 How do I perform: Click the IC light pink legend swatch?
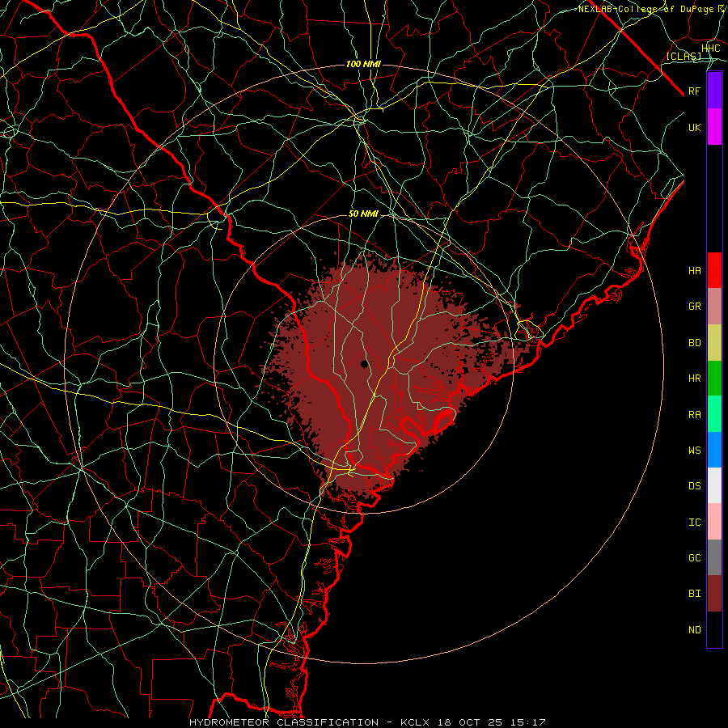(x=714, y=522)
